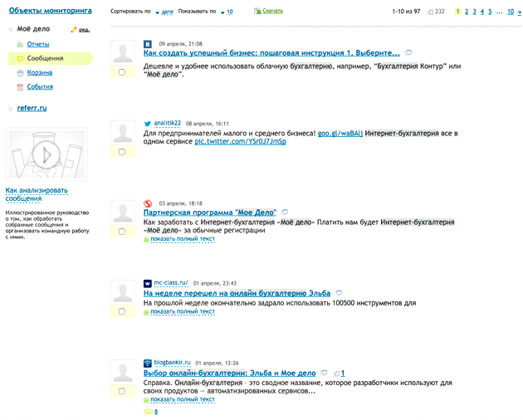The width and height of the screenshot is (523, 420).
Task: Click the plus icon under the Партнерская программа post
Action: coord(146,240)
